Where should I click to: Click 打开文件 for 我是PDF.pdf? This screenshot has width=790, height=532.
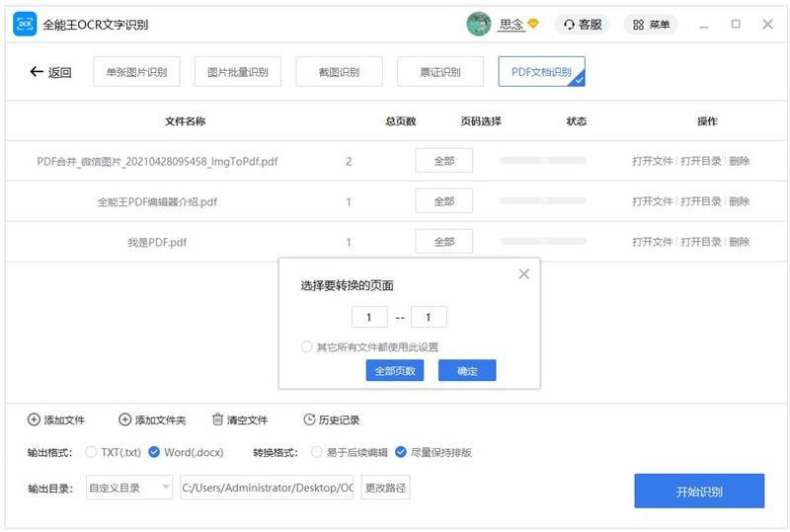(653, 241)
